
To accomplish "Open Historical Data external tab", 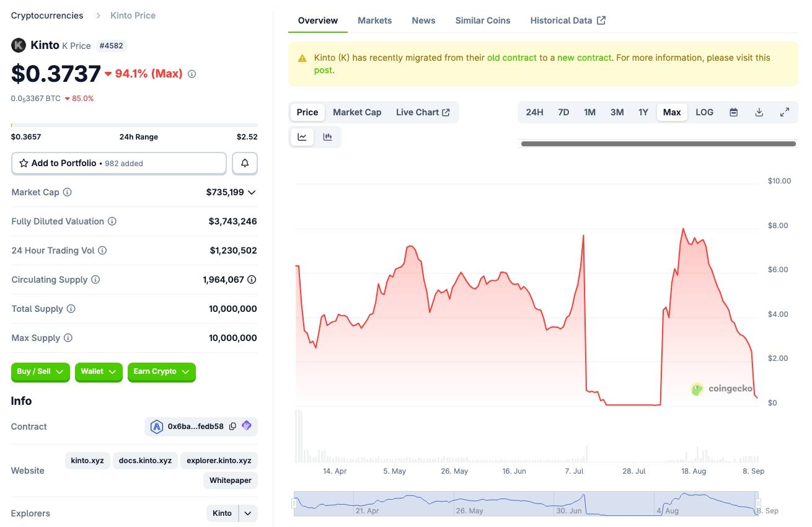I will (568, 20).
